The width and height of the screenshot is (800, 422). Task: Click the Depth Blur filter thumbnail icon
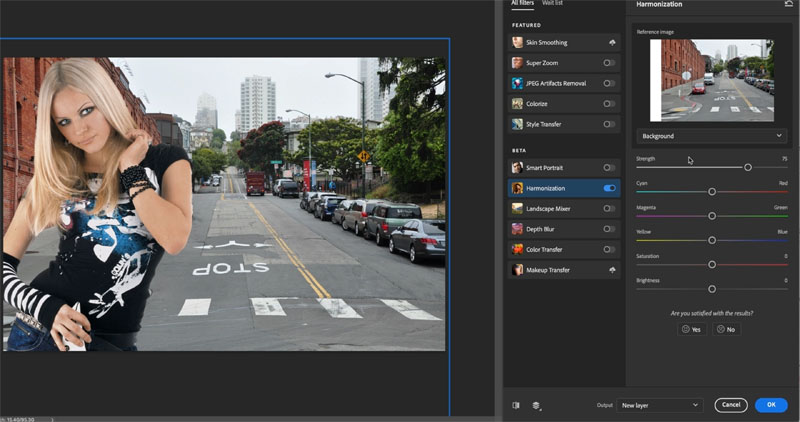517,229
